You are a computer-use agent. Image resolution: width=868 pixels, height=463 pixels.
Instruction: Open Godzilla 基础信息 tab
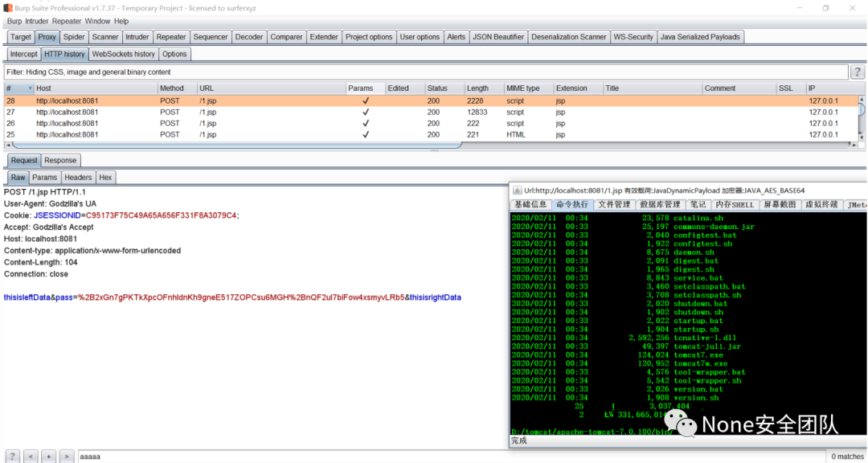[x=530, y=205]
